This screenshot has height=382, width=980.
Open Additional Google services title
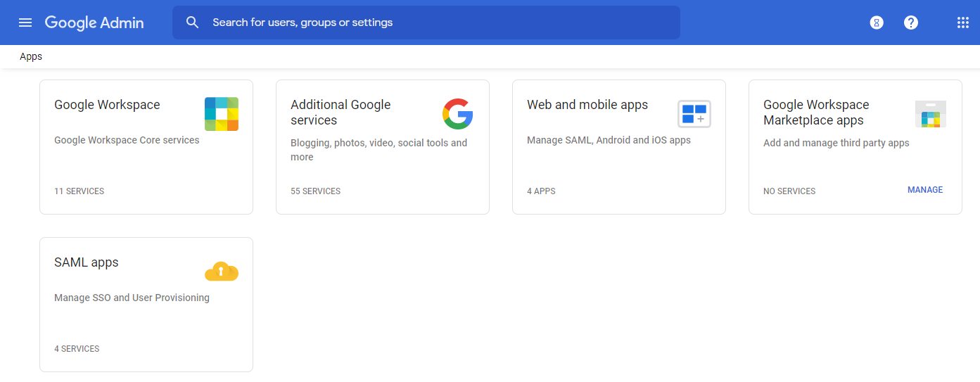[x=341, y=113]
